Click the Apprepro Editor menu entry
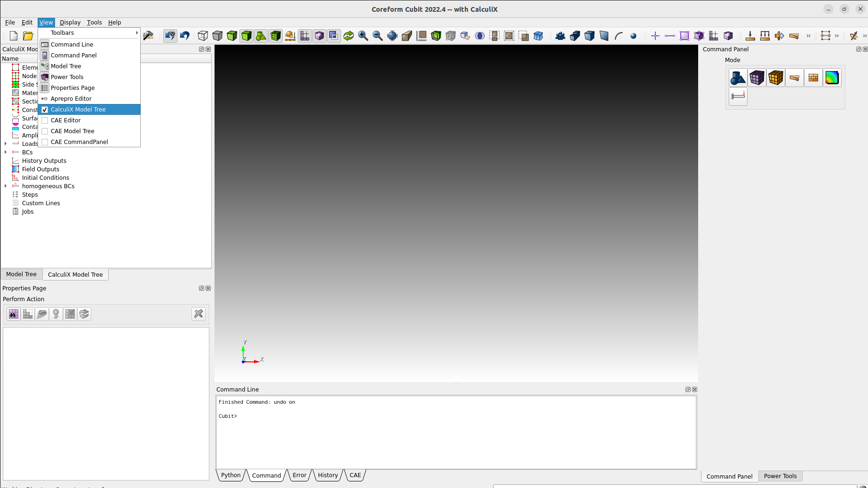 [71, 99]
